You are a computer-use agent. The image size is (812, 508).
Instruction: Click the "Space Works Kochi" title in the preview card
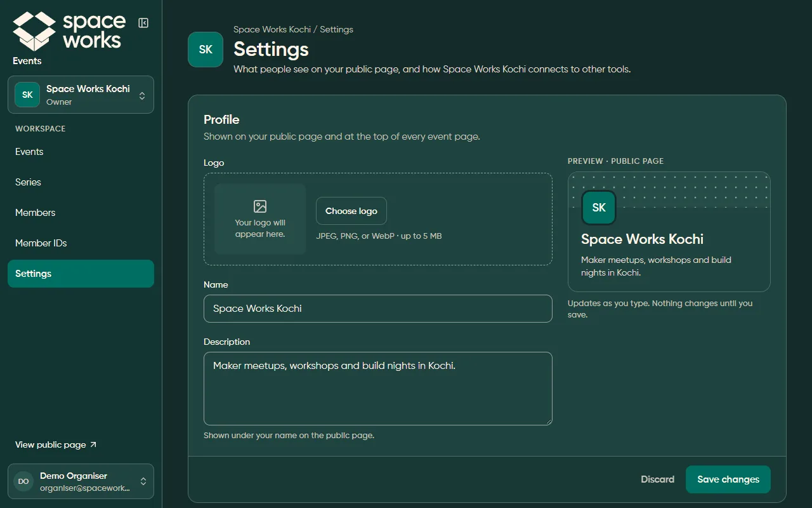[x=642, y=239]
